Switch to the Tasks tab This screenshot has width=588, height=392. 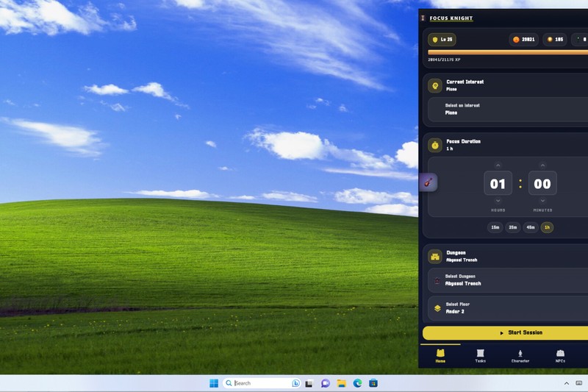pyautogui.click(x=480, y=356)
